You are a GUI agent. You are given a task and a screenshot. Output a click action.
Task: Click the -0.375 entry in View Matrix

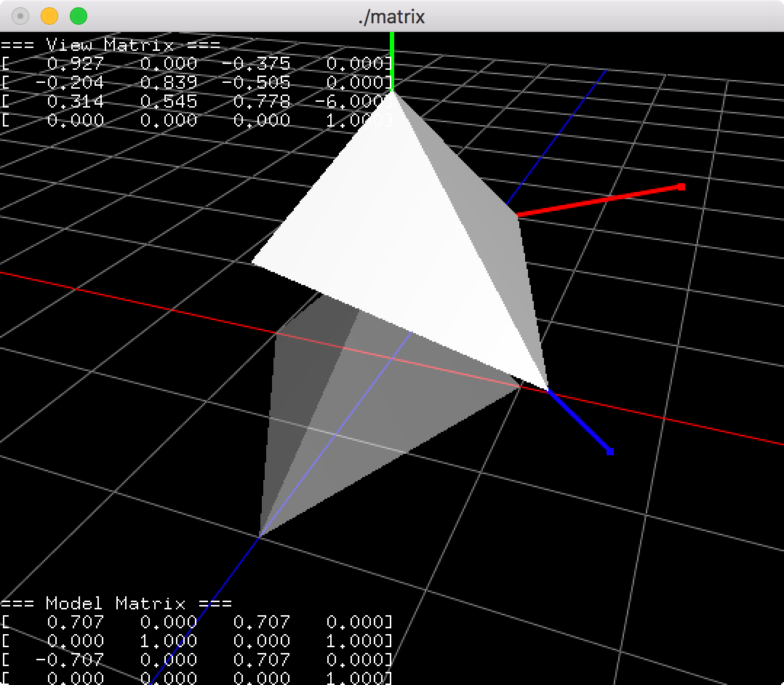coord(258,63)
